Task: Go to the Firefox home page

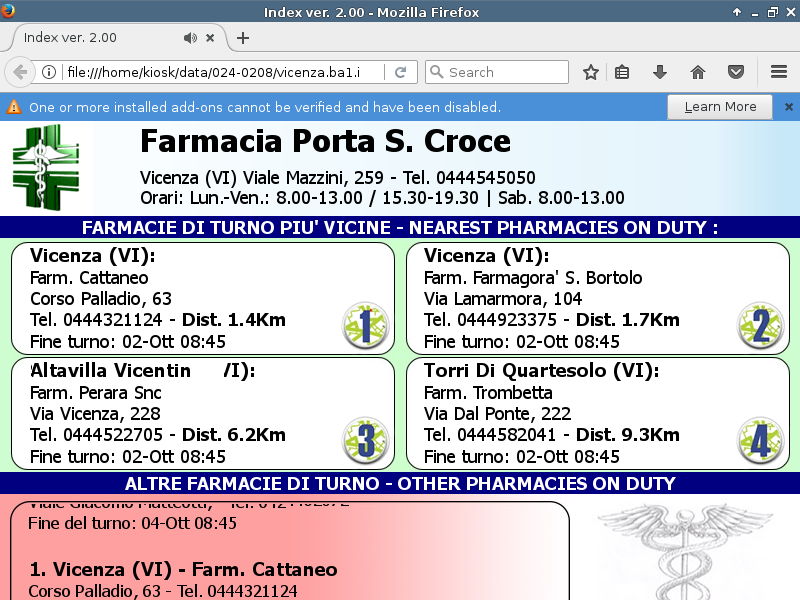Action: (x=698, y=72)
